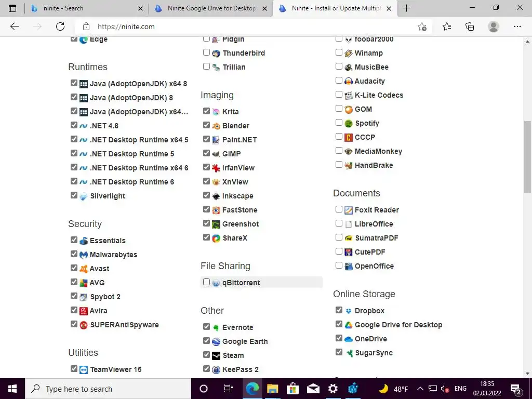Select the Ninite - Install or Update tab
Viewport: 532px width, 399px height.
point(335,8)
